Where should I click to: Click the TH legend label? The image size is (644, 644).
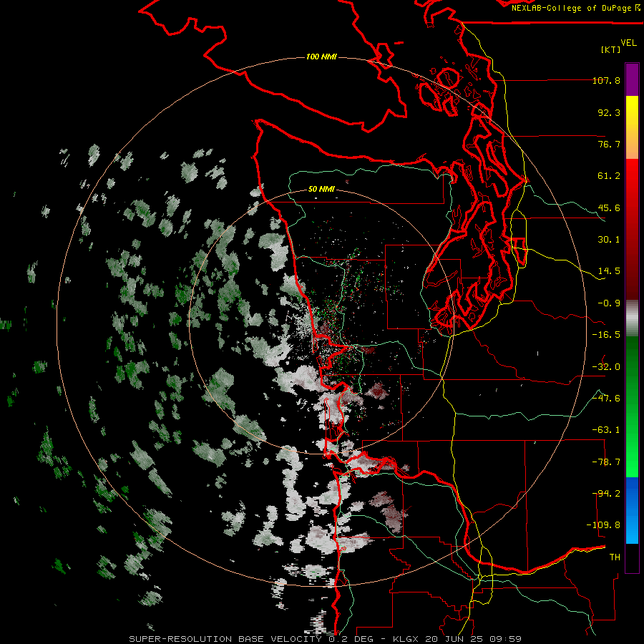(x=615, y=557)
